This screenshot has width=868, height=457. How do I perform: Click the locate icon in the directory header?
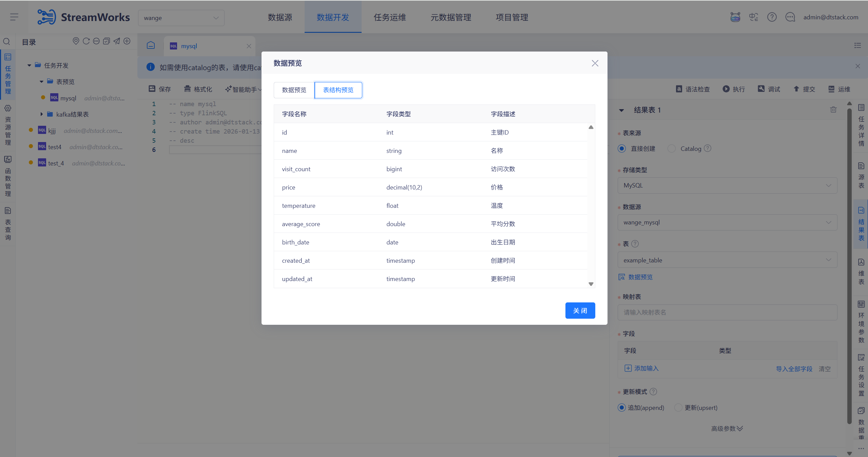76,41
